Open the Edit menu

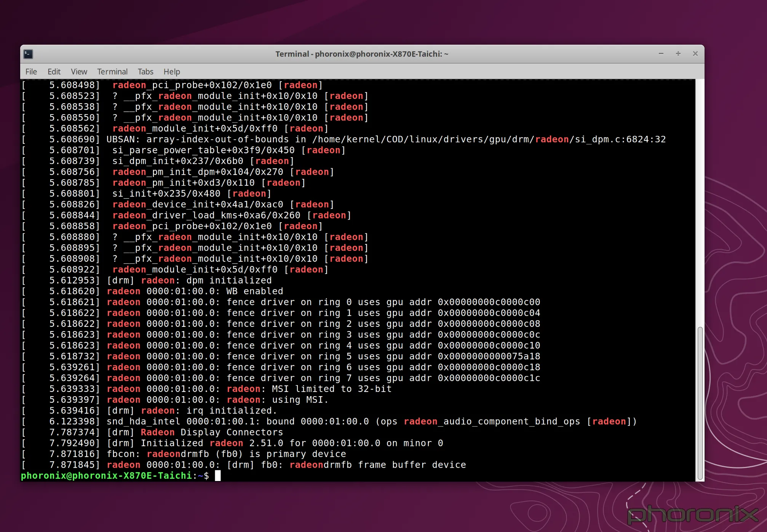tap(54, 72)
